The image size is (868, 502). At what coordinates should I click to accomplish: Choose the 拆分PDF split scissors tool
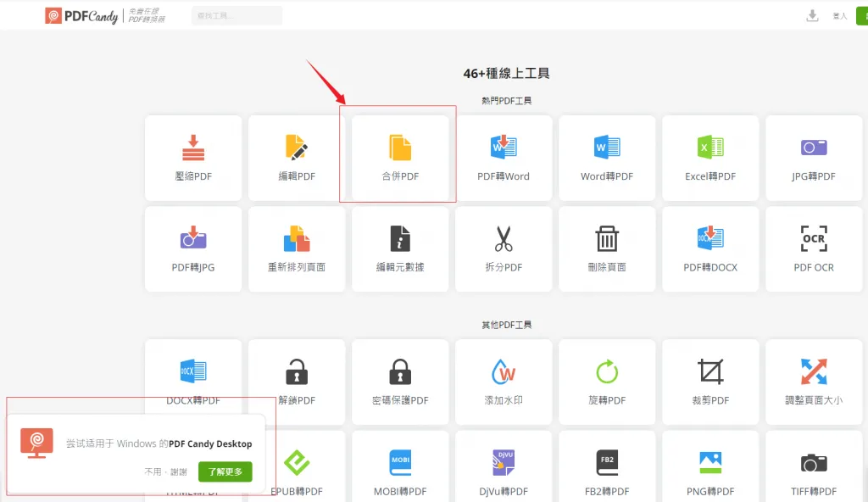click(x=504, y=249)
